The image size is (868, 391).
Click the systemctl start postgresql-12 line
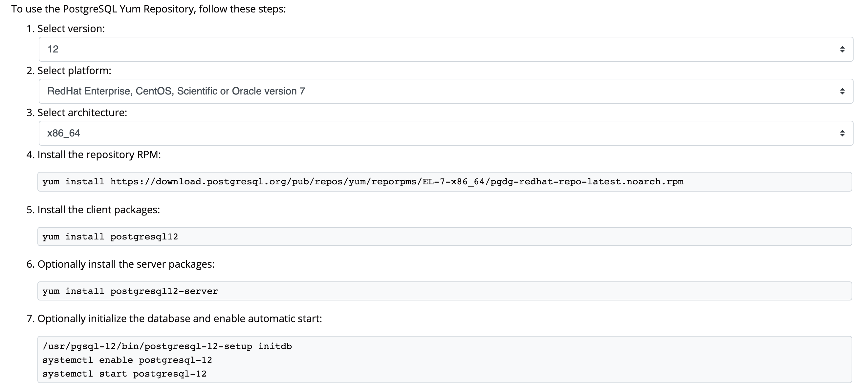point(125,373)
